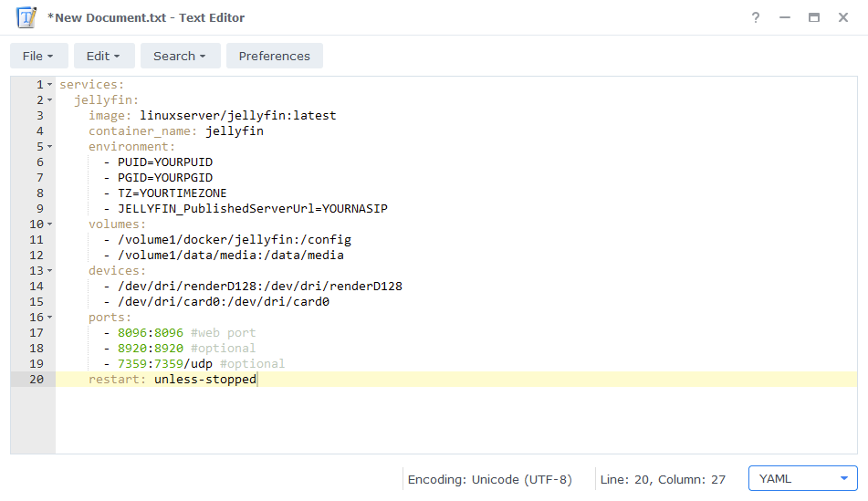Screen dimensions: 868x501
Task: Click the ports: key text
Action: pos(110,318)
